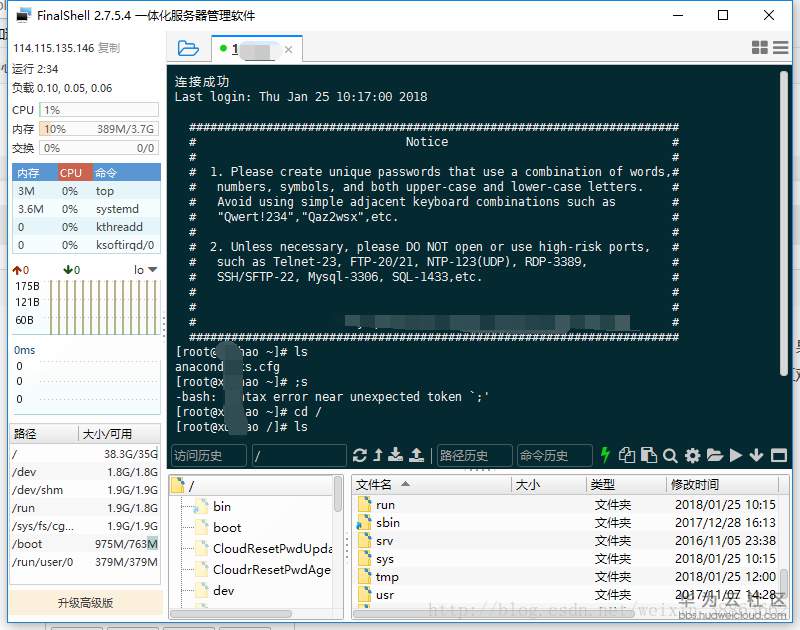800x630 pixels.
Task: Click the terminal vertical scrollbar
Action: pos(784,223)
